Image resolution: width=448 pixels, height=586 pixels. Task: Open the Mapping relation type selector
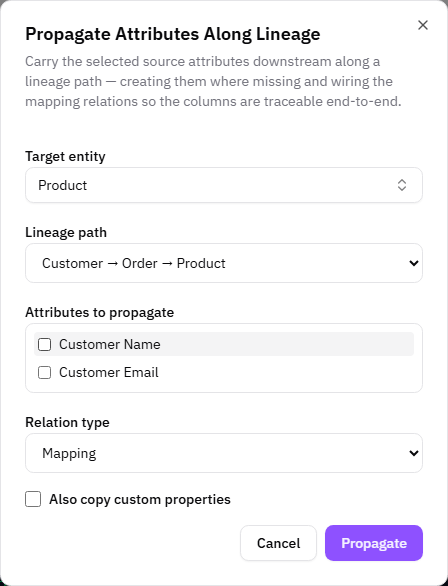224,453
